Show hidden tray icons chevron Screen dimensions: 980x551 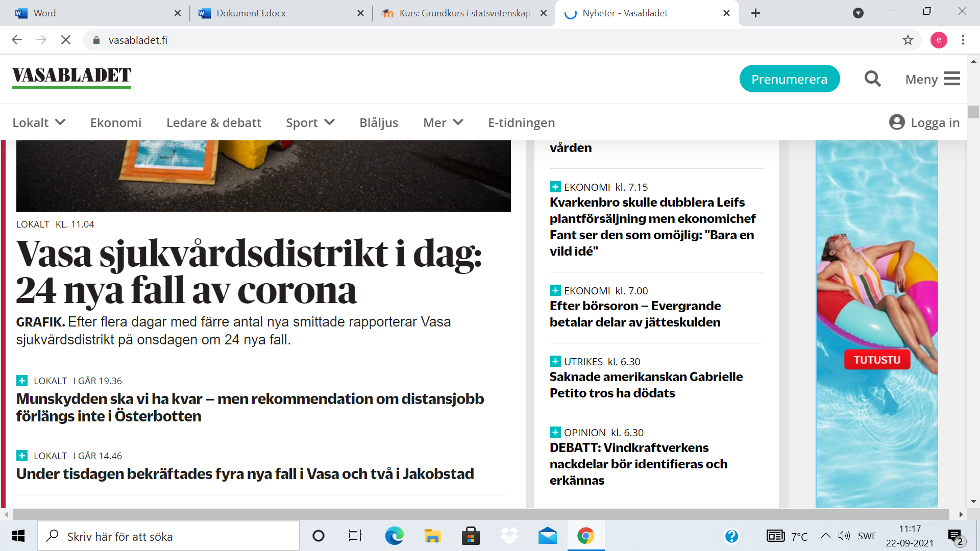coord(825,536)
